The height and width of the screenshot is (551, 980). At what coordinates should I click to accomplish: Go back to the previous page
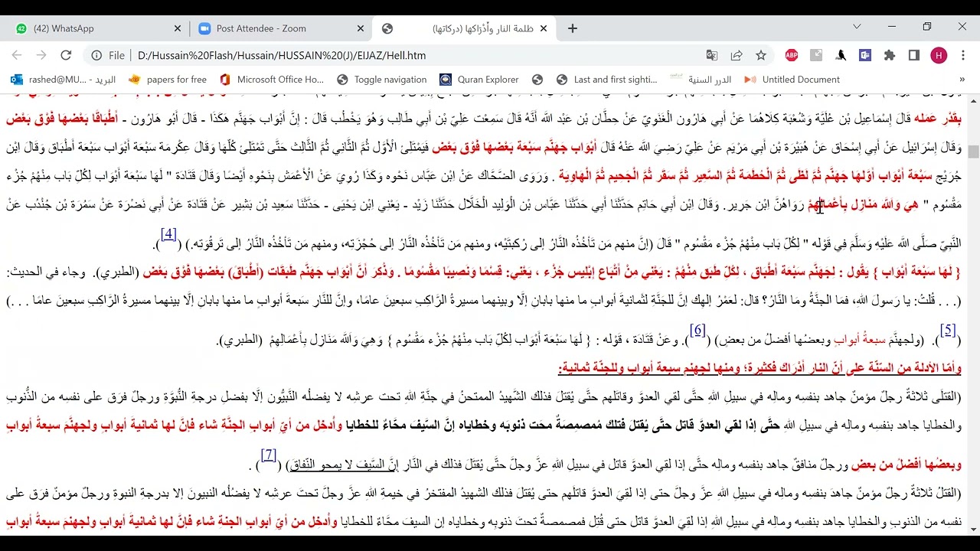[18, 55]
